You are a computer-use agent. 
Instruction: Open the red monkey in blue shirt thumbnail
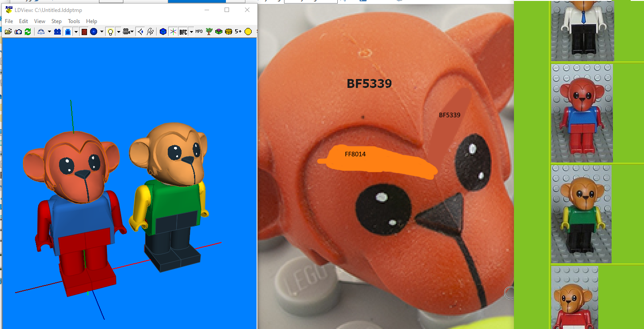click(x=582, y=113)
